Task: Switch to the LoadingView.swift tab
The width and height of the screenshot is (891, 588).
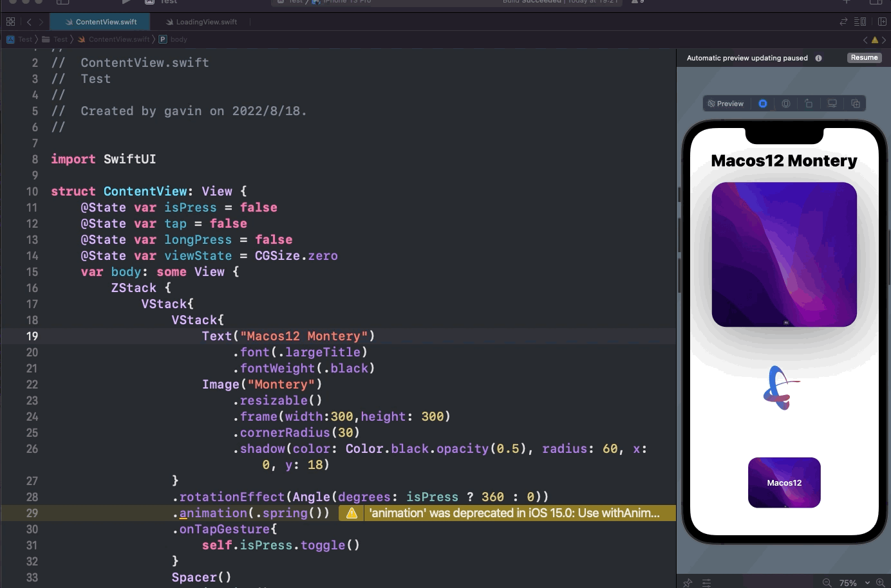Action: coord(201,22)
